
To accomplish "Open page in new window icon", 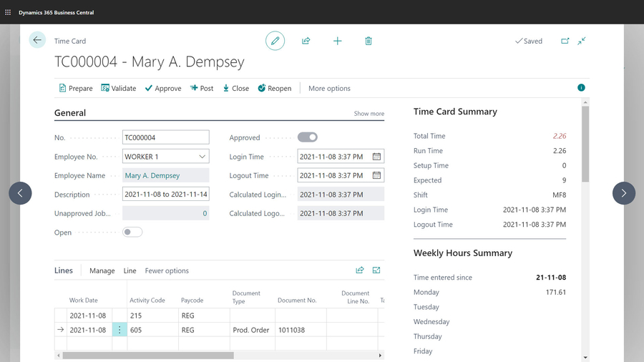I will tap(565, 41).
